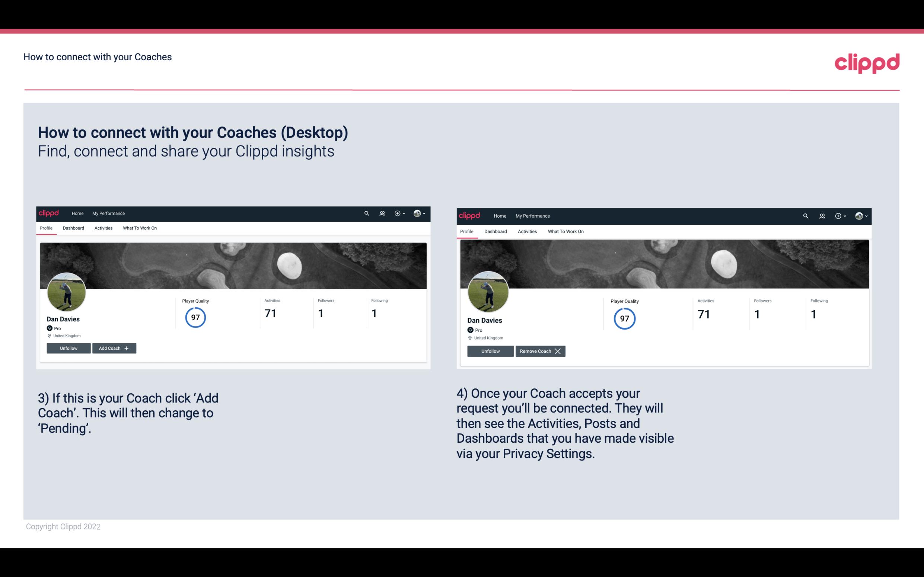Expand My Performance menu right navbar
This screenshot has width=924, height=577.
[532, 215]
